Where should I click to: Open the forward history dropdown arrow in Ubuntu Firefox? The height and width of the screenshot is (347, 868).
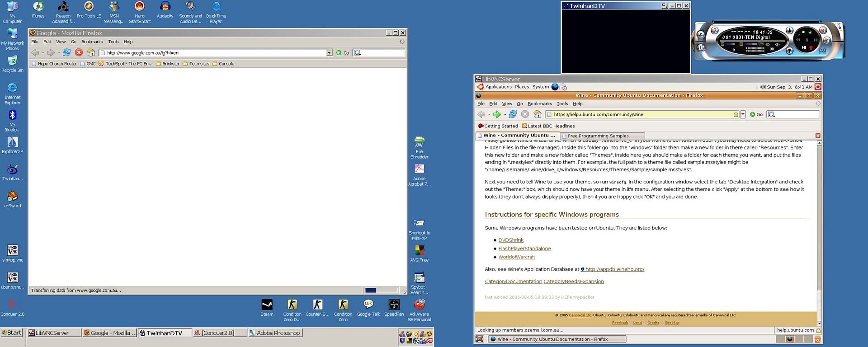(x=505, y=114)
